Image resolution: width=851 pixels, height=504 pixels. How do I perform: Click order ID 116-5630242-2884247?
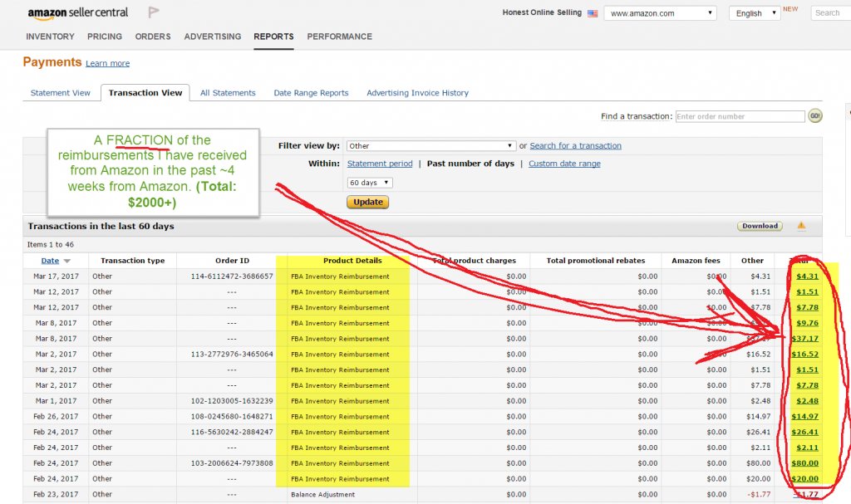(x=232, y=432)
